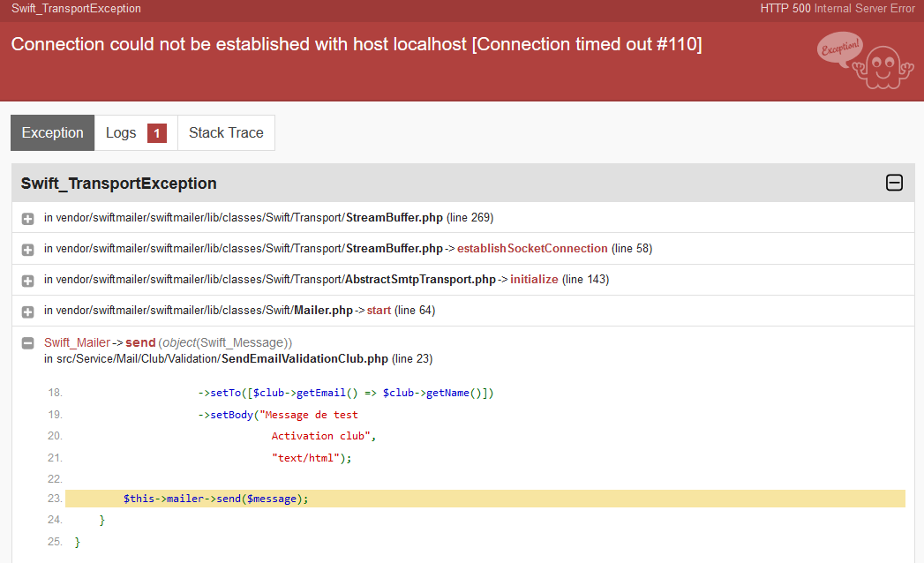Select the Exception tab

52,132
